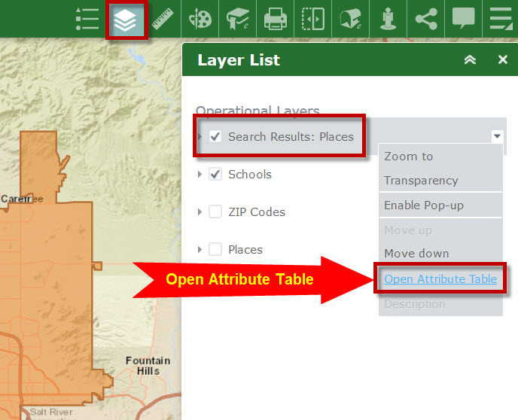Open the Print widget
The width and height of the screenshot is (518, 420).
click(x=276, y=19)
